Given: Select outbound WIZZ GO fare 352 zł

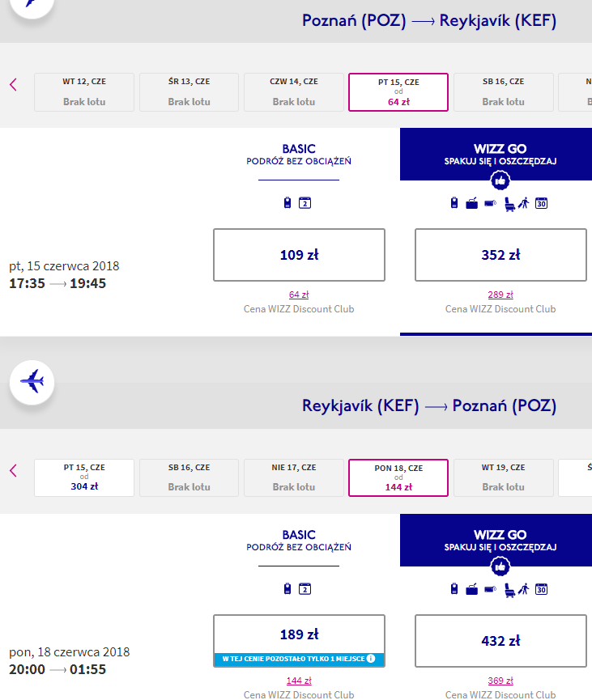Looking at the screenshot, I should point(500,255).
